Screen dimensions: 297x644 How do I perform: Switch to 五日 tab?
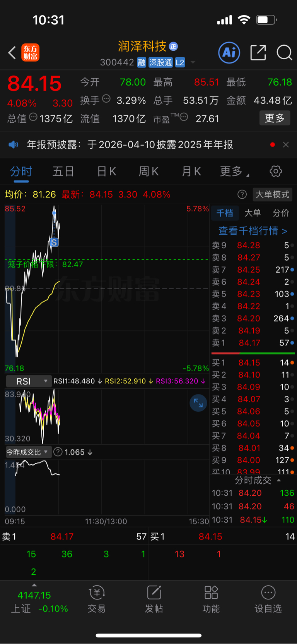(x=63, y=171)
